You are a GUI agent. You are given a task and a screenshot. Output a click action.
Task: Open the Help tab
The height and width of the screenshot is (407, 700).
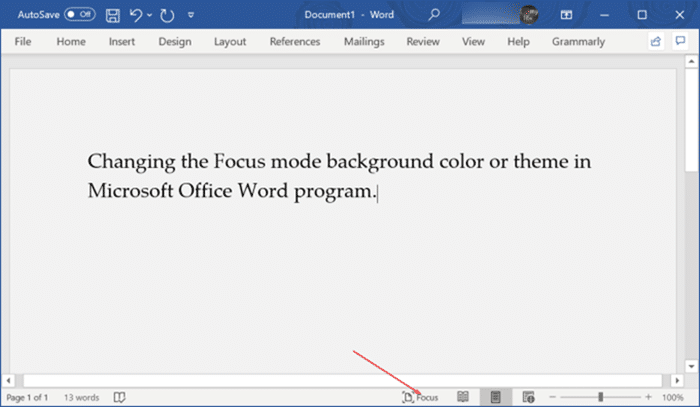(518, 42)
